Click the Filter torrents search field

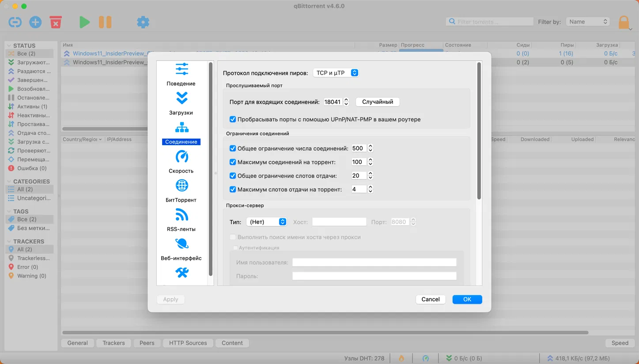tap(490, 22)
